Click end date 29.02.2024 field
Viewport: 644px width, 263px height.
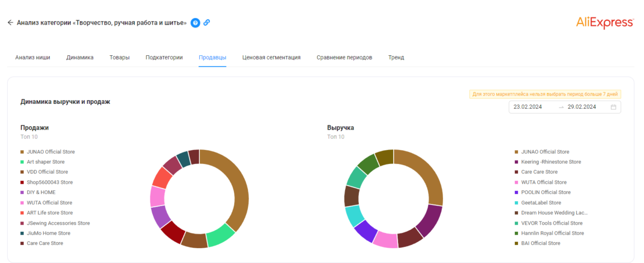[582, 107]
